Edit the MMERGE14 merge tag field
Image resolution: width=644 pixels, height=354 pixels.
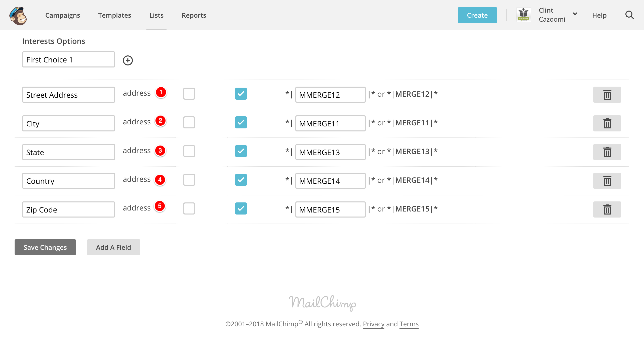330,181
